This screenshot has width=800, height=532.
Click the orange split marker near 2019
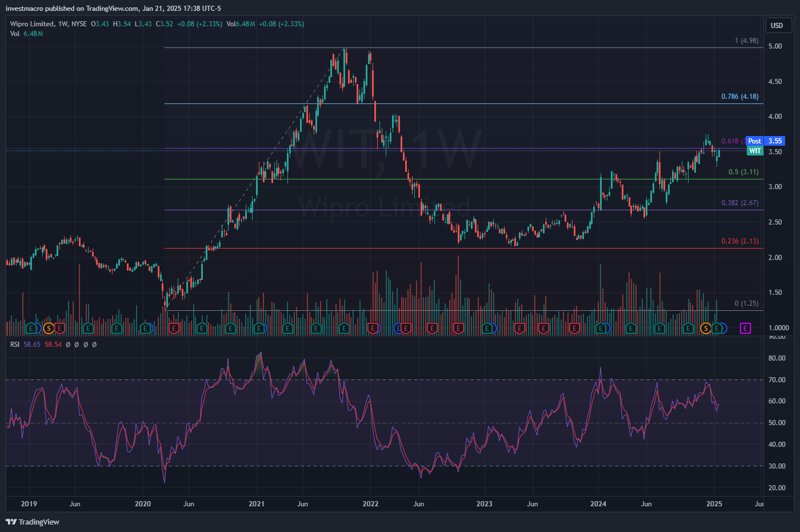(49, 328)
